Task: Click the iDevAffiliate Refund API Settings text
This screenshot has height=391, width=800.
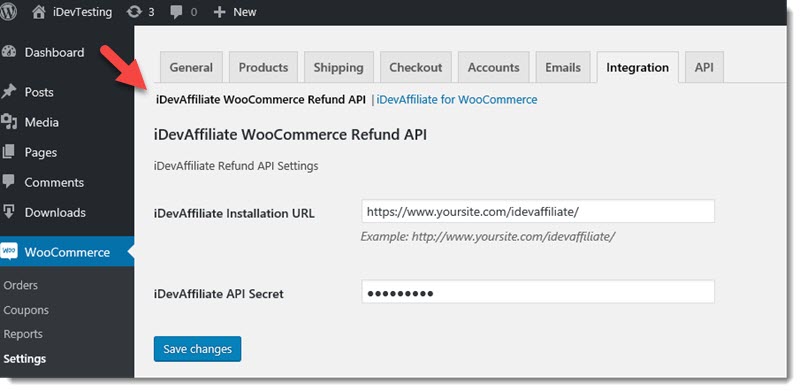Action: coord(236,166)
